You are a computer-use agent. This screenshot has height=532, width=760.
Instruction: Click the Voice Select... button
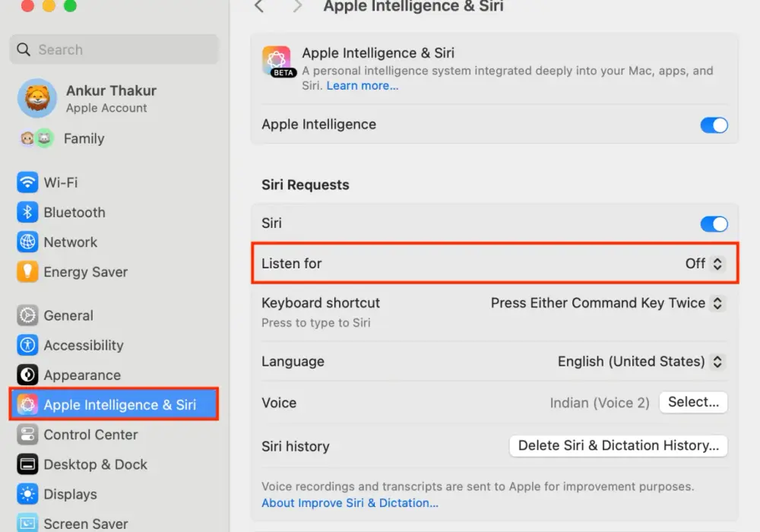(x=693, y=402)
